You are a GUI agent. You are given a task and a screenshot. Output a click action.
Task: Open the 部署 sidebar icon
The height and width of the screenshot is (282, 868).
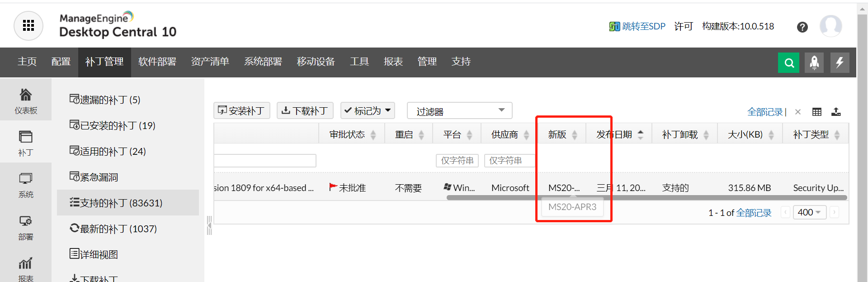pos(26,228)
